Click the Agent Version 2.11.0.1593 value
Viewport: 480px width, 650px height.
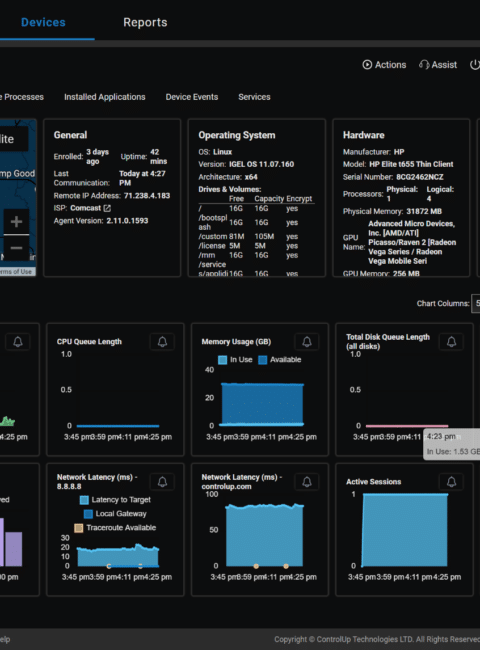127,221
